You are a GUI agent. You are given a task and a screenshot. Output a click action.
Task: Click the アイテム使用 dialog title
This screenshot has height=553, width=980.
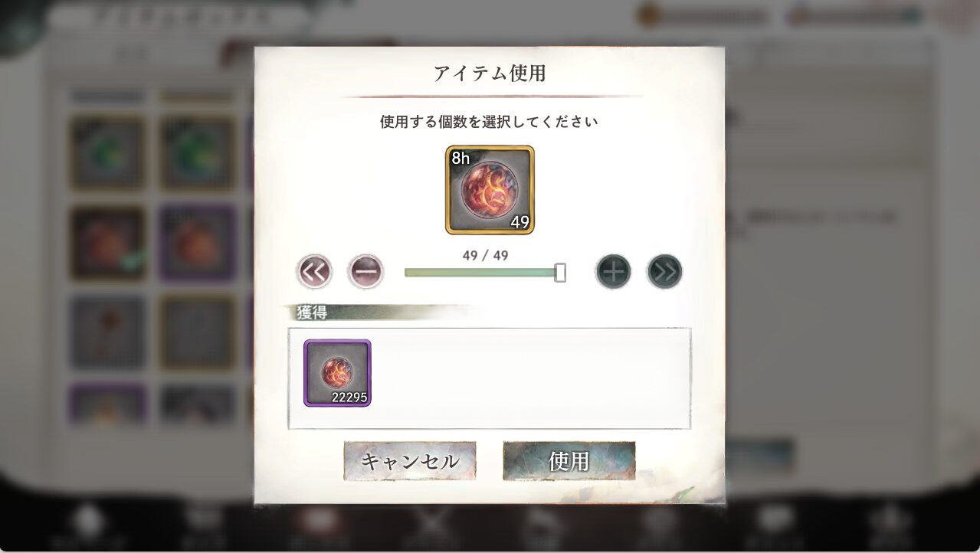click(490, 74)
